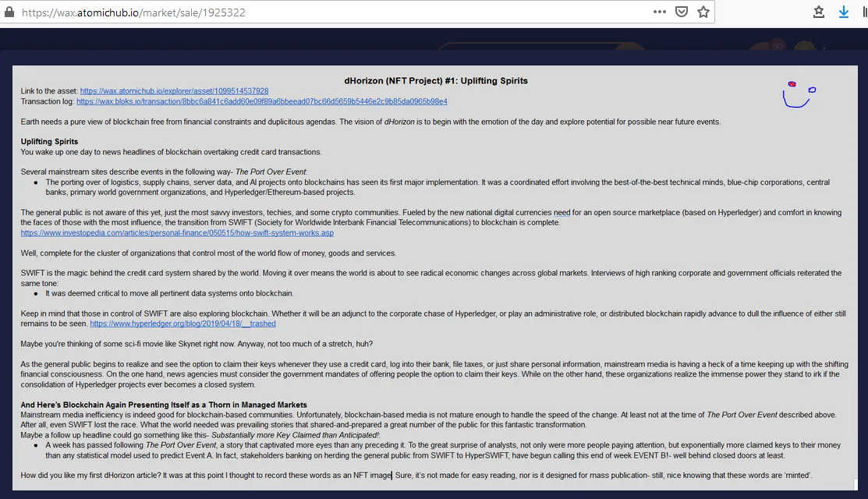Viewport: 868px width, 499px height.
Task: Click the paragraph starting 'Earth needs a pure view of blockchain'
Action: [x=370, y=122]
